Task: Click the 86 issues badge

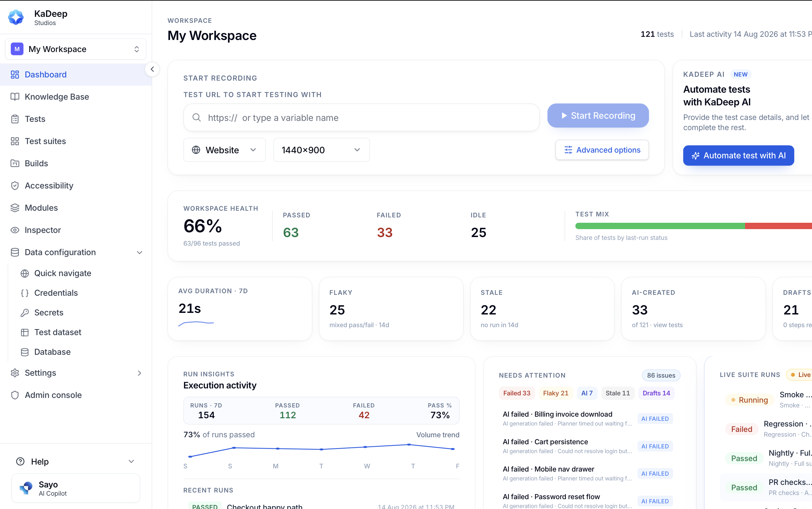Action: (x=661, y=375)
